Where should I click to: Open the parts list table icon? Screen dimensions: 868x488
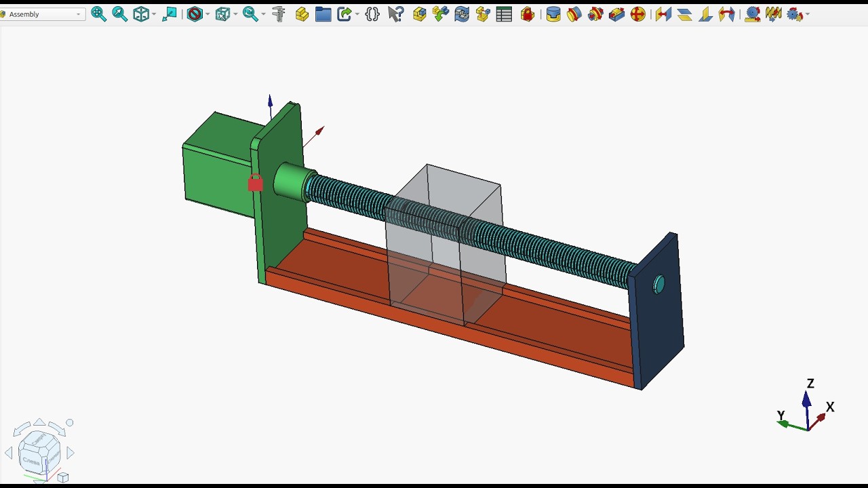[504, 14]
